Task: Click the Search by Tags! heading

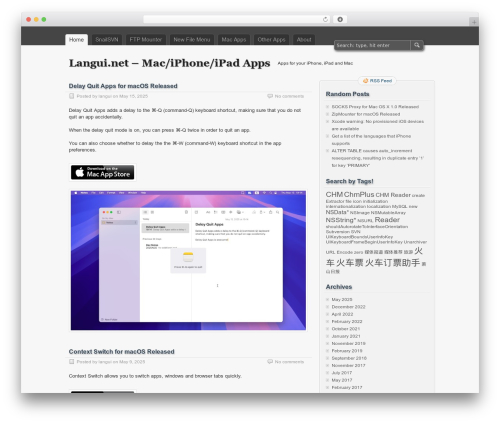Action: tap(349, 181)
